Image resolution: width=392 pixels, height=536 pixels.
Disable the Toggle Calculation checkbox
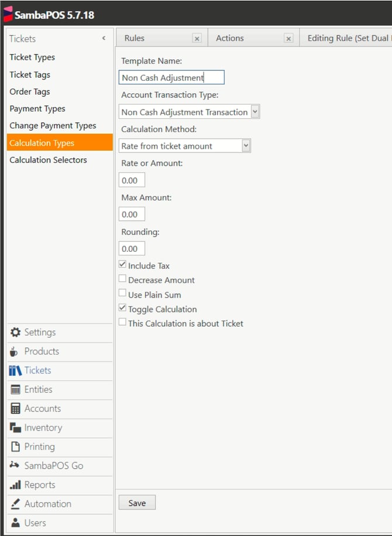[x=122, y=308]
